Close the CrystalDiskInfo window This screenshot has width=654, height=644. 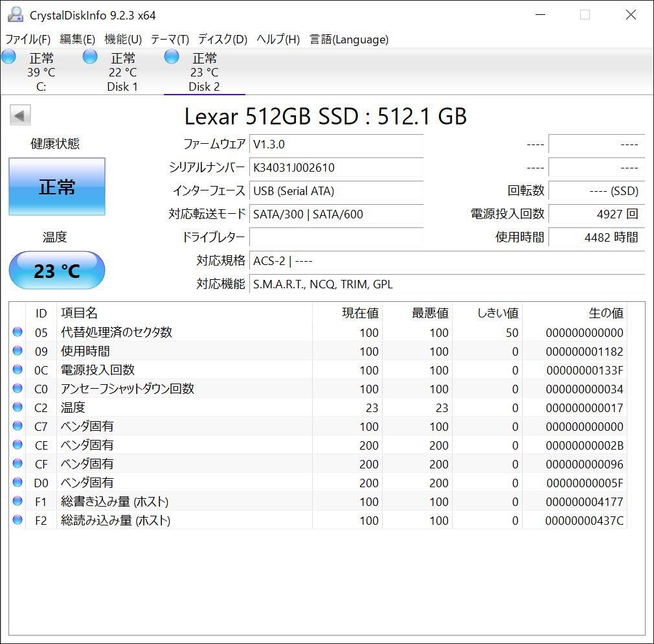[x=631, y=15]
